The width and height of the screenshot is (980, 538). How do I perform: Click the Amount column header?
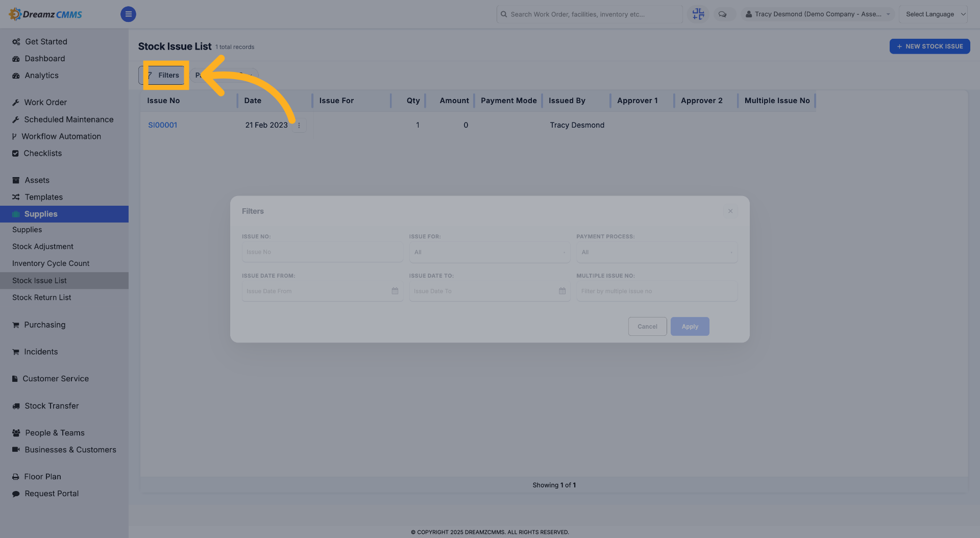coord(454,101)
